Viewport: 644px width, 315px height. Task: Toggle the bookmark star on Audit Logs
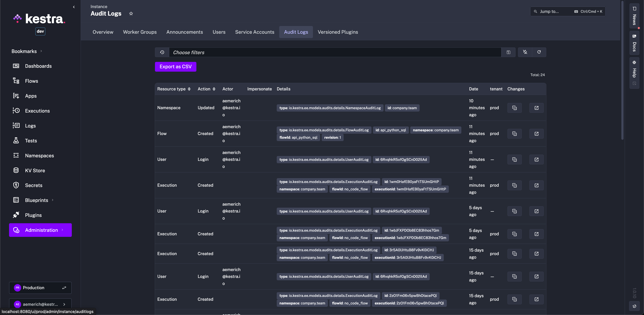pos(131,13)
